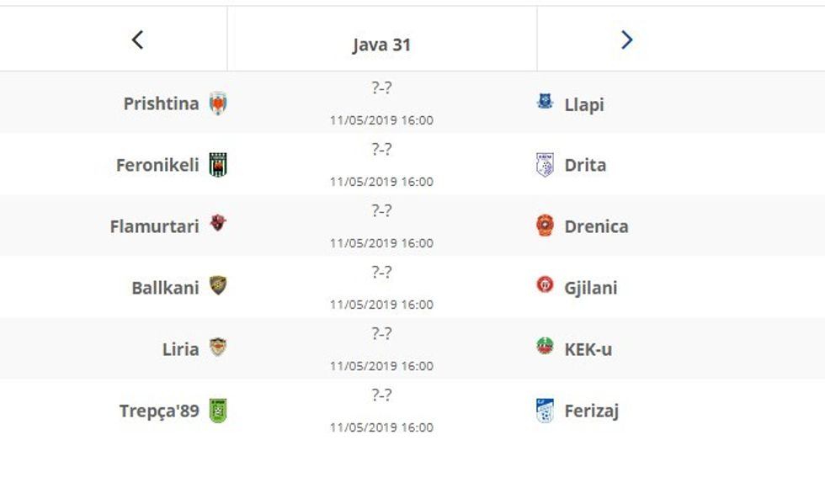Click the Liria match kickoff time
This screenshot has width=825, height=504.
tap(383, 364)
